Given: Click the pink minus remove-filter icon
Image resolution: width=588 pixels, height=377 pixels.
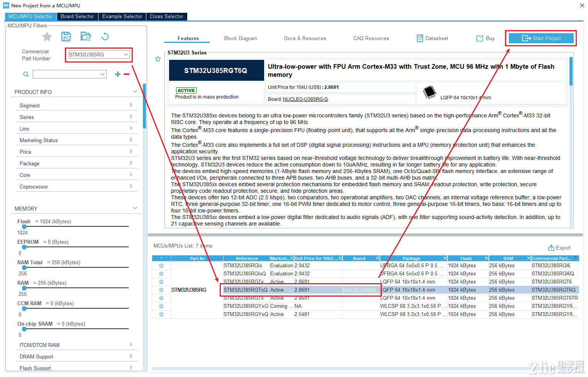Looking at the screenshot, I should 127,74.
